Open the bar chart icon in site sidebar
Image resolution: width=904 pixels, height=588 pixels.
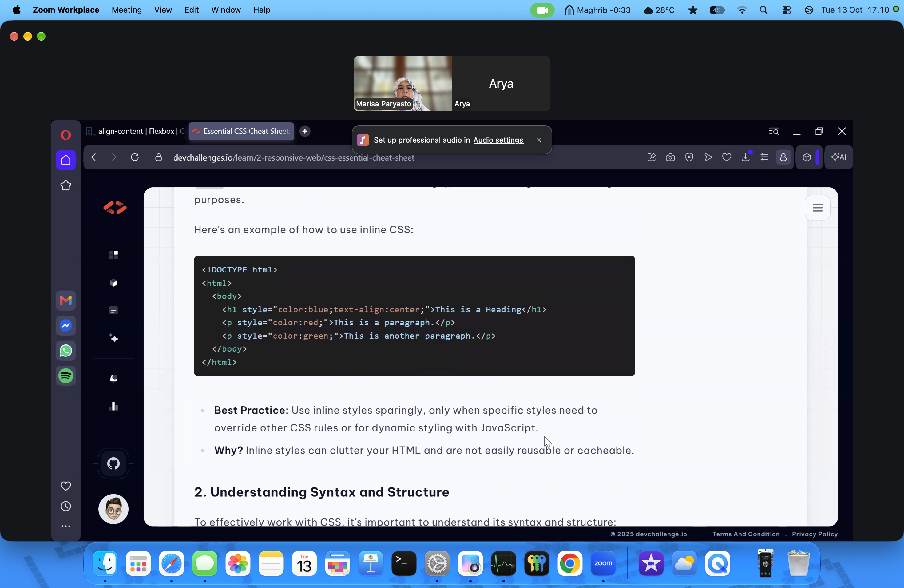click(x=113, y=407)
